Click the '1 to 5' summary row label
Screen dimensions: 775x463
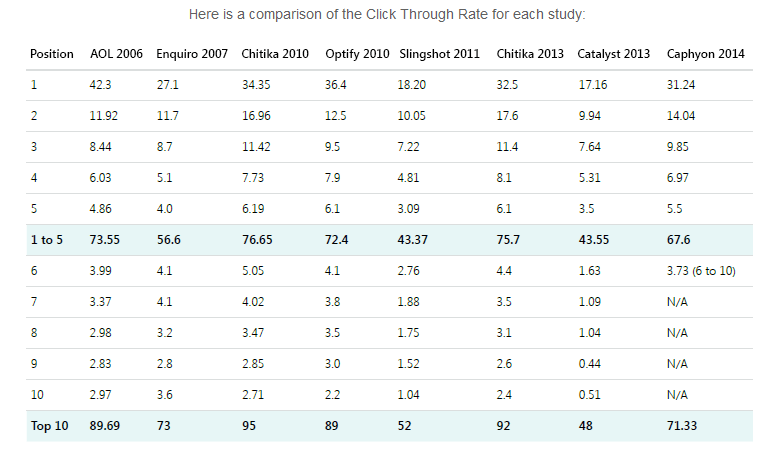pyautogui.click(x=47, y=240)
